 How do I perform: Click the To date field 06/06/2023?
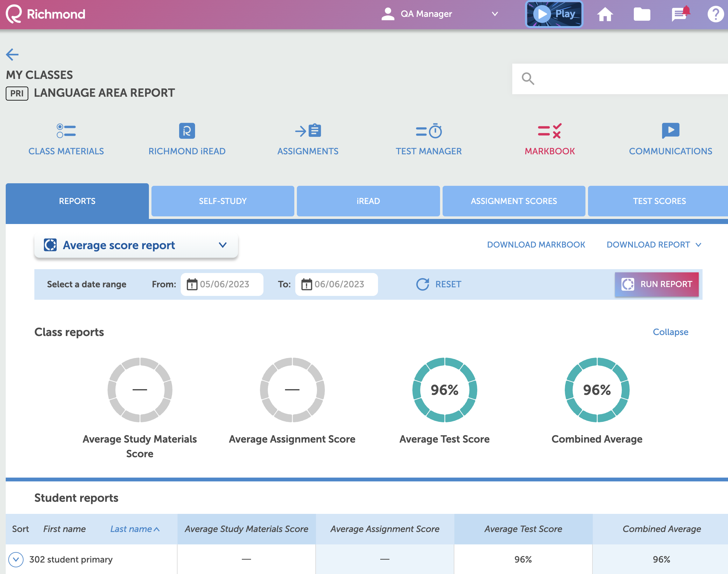pos(336,284)
